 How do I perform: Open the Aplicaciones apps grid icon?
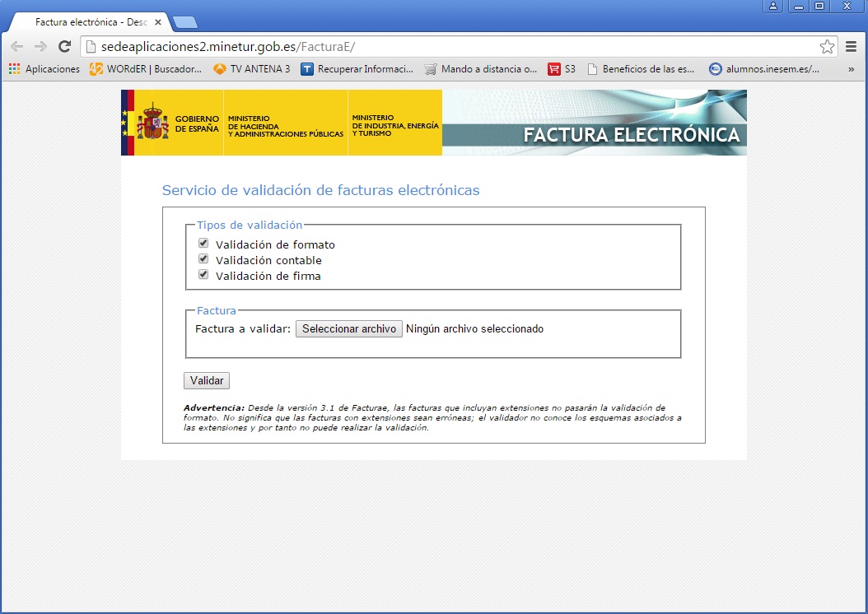tap(13, 69)
